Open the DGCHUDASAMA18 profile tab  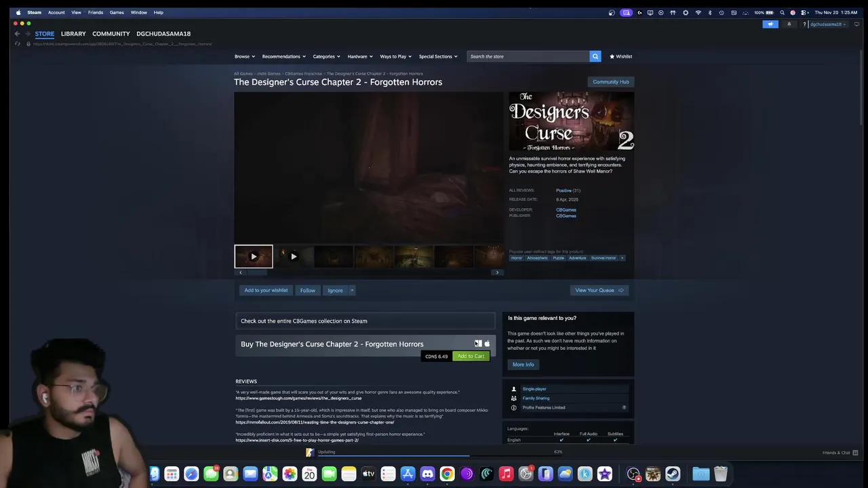click(x=163, y=33)
